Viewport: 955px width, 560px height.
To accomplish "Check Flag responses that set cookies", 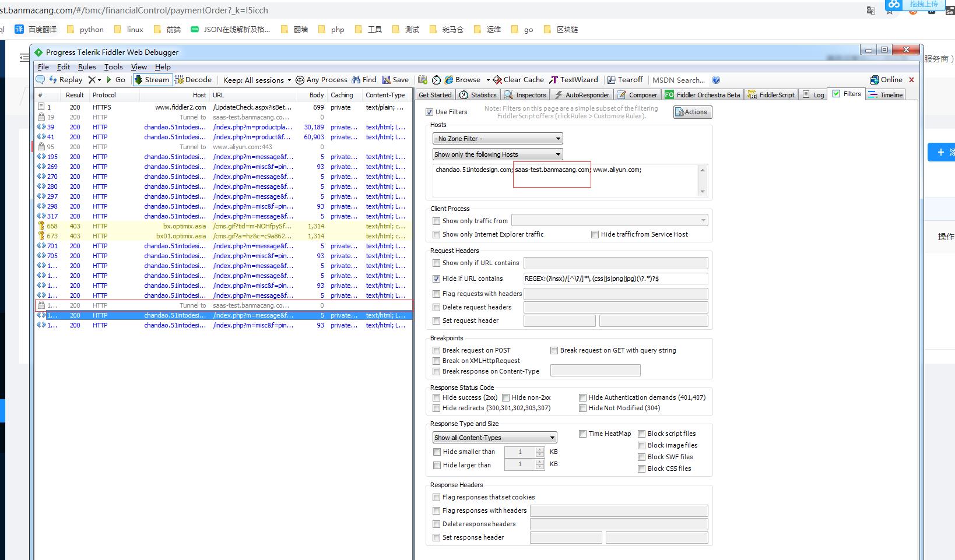I will [x=436, y=497].
